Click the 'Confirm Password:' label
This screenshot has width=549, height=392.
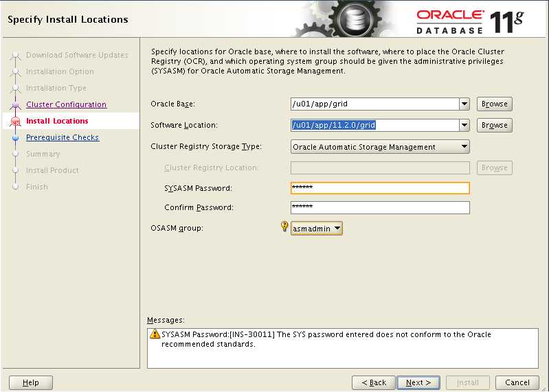pyautogui.click(x=199, y=207)
